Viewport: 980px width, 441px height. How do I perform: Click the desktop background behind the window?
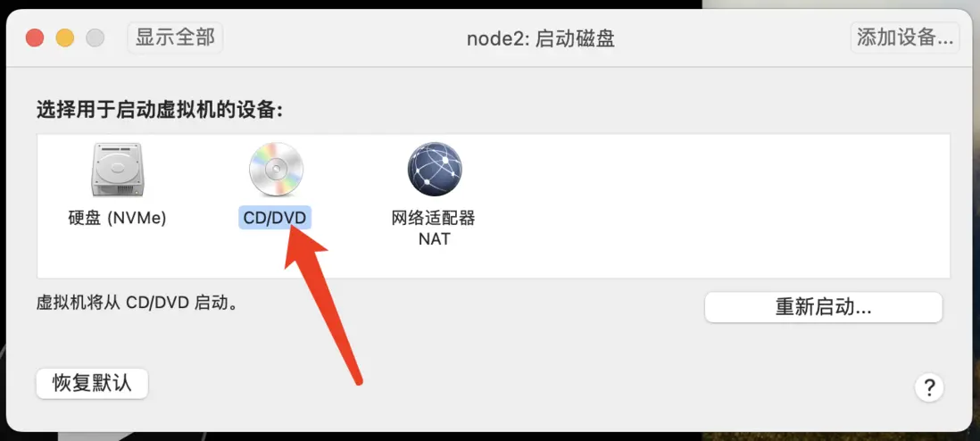coord(837,5)
